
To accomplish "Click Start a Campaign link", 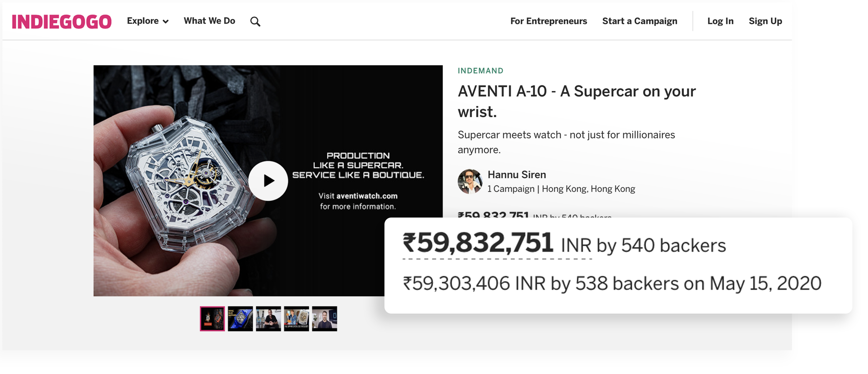I will [639, 21].
